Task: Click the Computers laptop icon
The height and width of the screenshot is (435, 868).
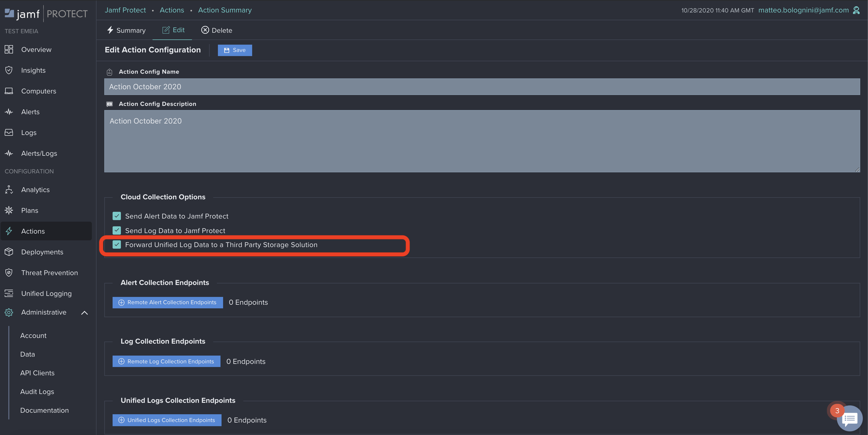Action: [9, 91]
